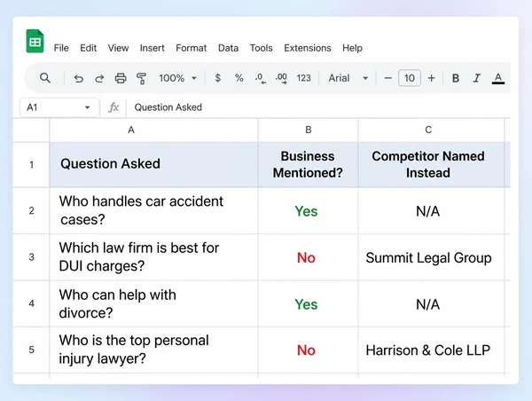Viewport: 532px width, 401px height.
Task: Select row 3 header
Action: pos(31,257)
